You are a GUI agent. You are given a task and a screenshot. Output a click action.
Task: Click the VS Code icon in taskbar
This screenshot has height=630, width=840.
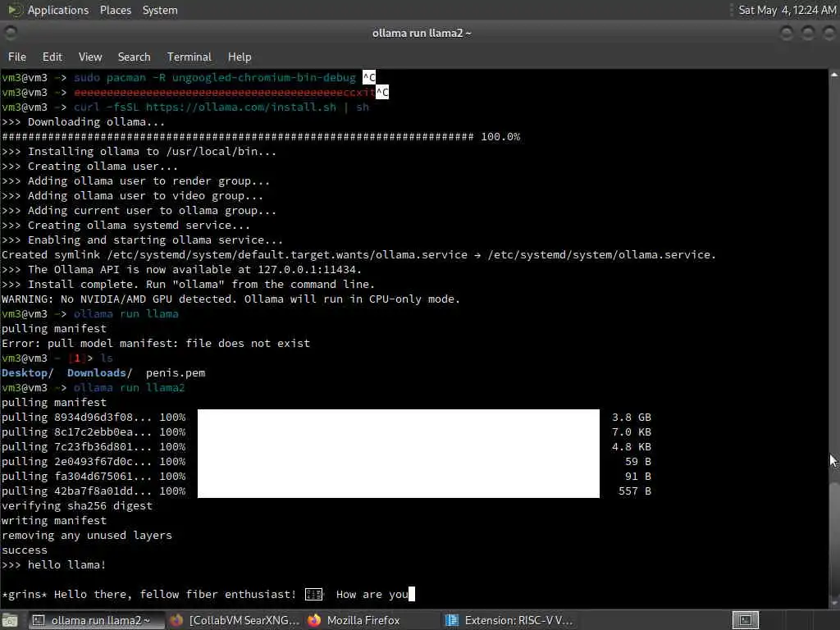452,620
